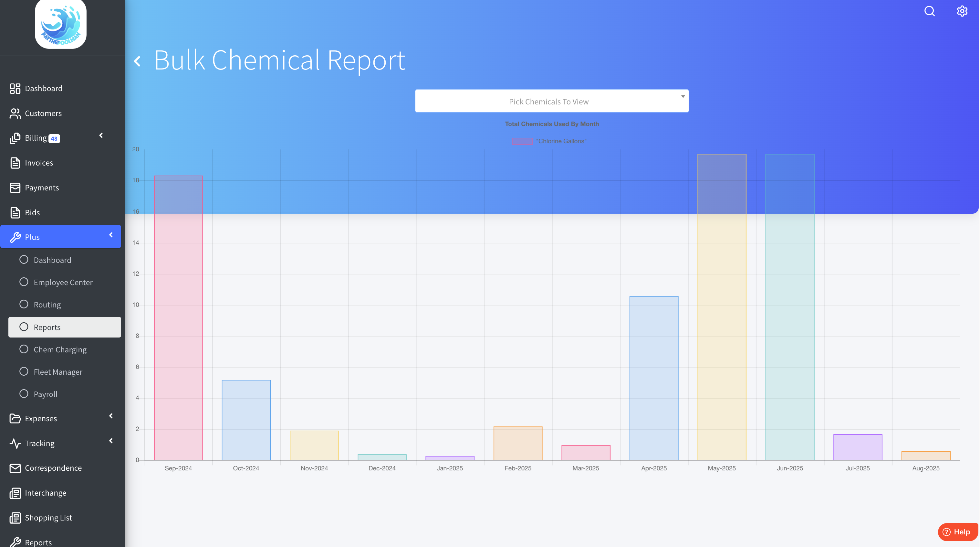This screenshot has height=547, width=980.
Task: Click the May-2025 bar in the chart
Action: click(x=722, y=307)
